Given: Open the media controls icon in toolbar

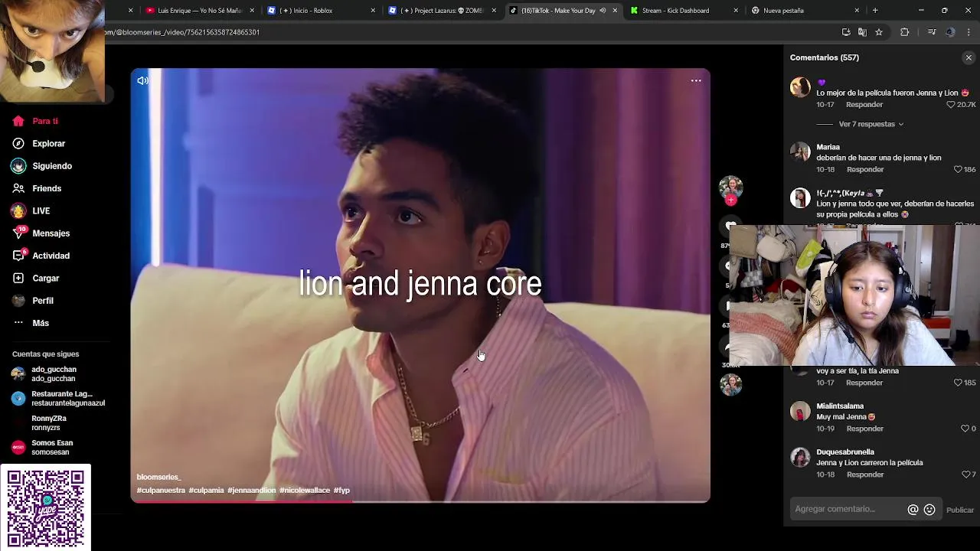Looking at the screenshot, I should tap(932, 32).
